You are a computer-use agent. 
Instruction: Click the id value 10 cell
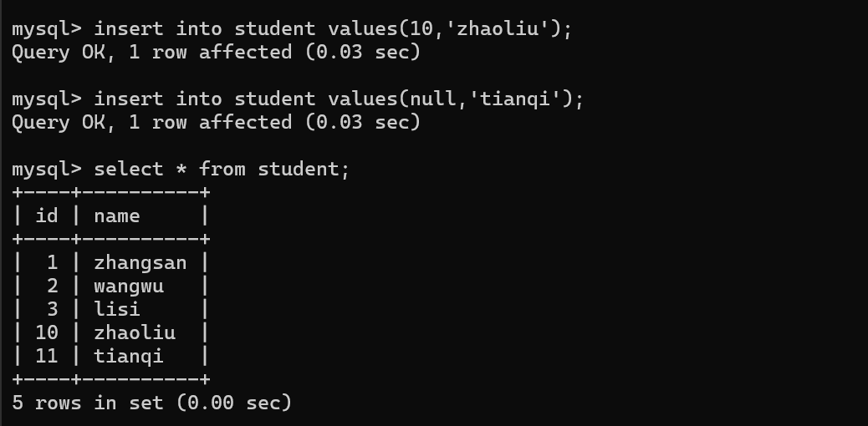pyautogui.click(x=47, y=332)
